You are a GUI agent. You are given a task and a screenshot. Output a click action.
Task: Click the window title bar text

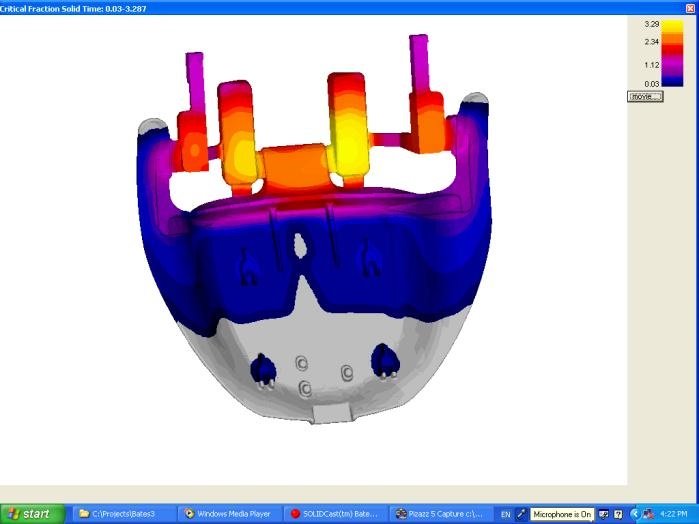(72, 7)
